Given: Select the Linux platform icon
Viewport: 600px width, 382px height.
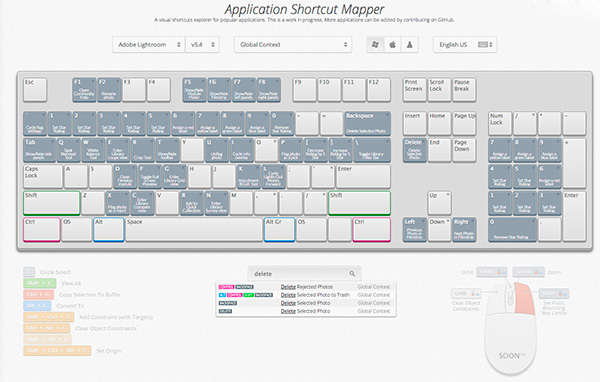Looking at the screenshot, I should point(409,45).
